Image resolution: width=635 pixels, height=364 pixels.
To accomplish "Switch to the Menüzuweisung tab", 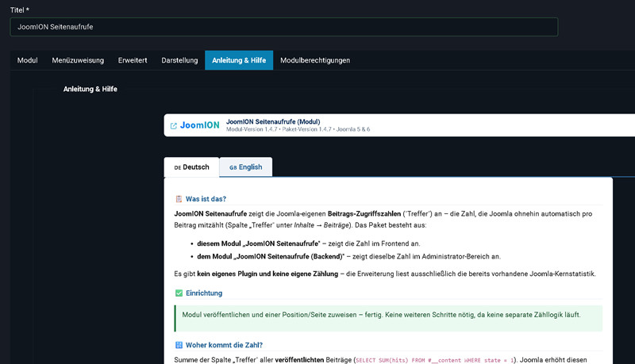I will point(78,60).
